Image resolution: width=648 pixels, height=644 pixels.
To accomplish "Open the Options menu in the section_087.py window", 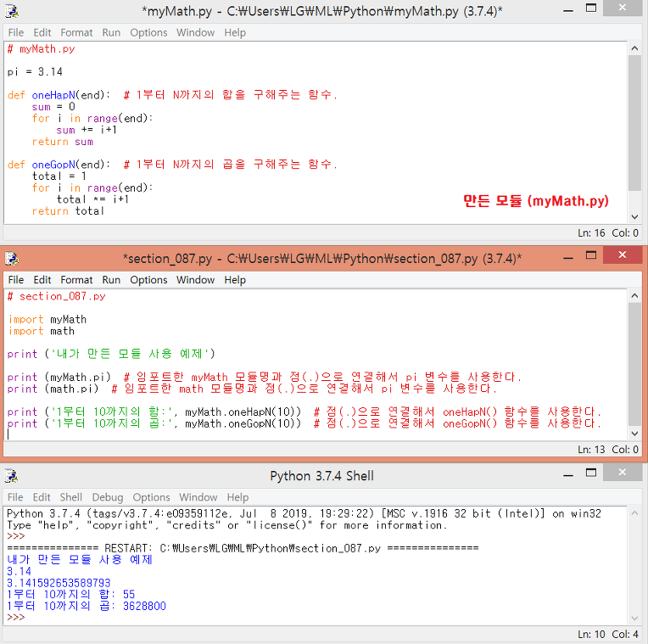I will pos(148,280).
